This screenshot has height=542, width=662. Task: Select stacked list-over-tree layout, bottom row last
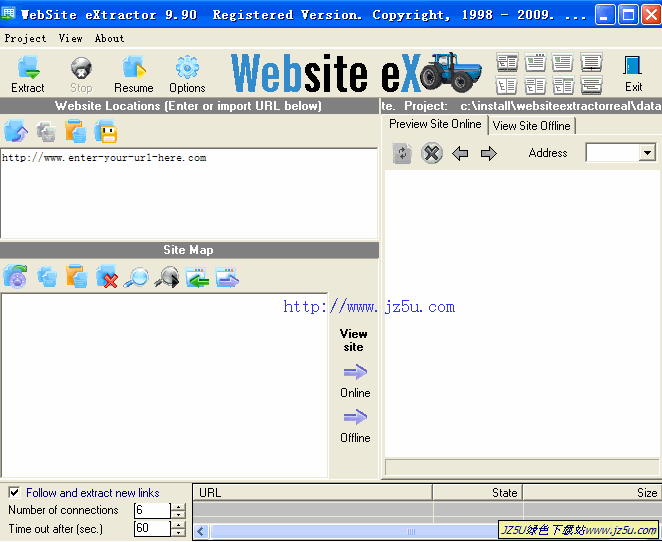(x=591, y=85)
